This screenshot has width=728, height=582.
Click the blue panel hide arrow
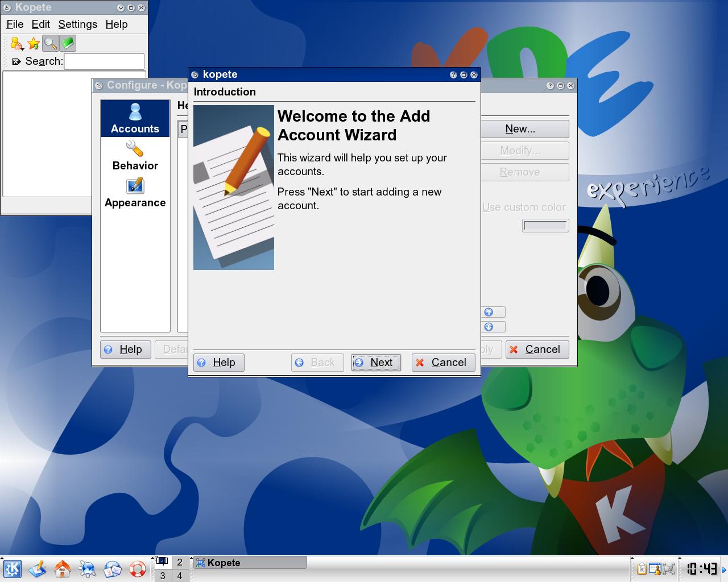point(725,569)
